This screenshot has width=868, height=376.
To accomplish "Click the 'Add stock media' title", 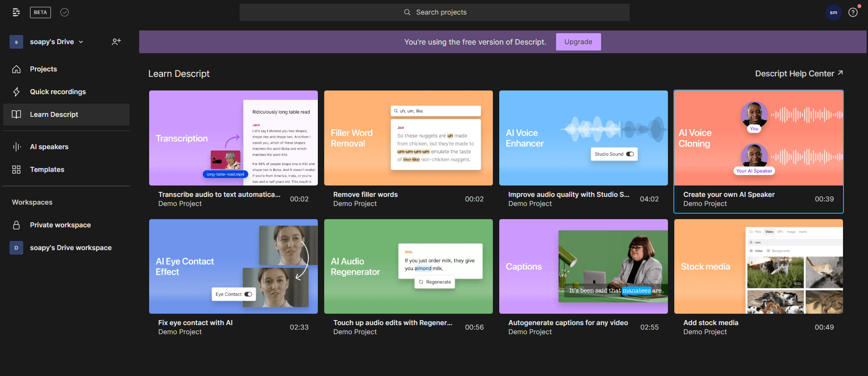I will click(x=711, y=323).
